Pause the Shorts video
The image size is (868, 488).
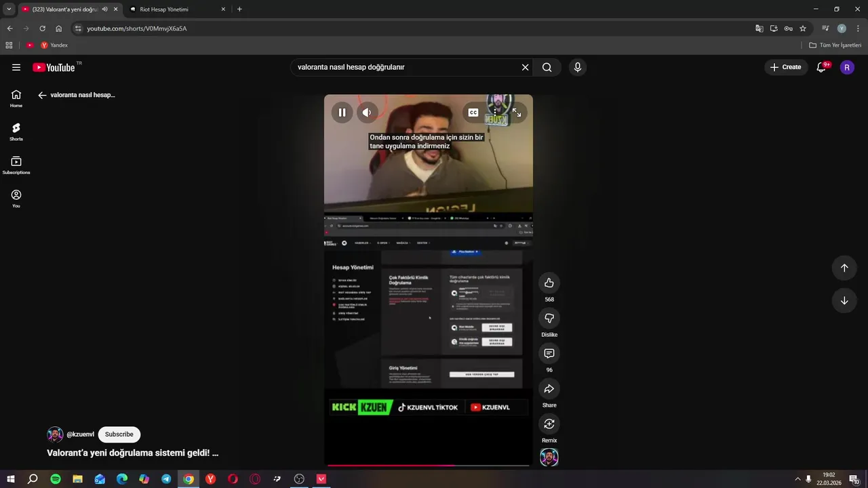tap(342, 113)
